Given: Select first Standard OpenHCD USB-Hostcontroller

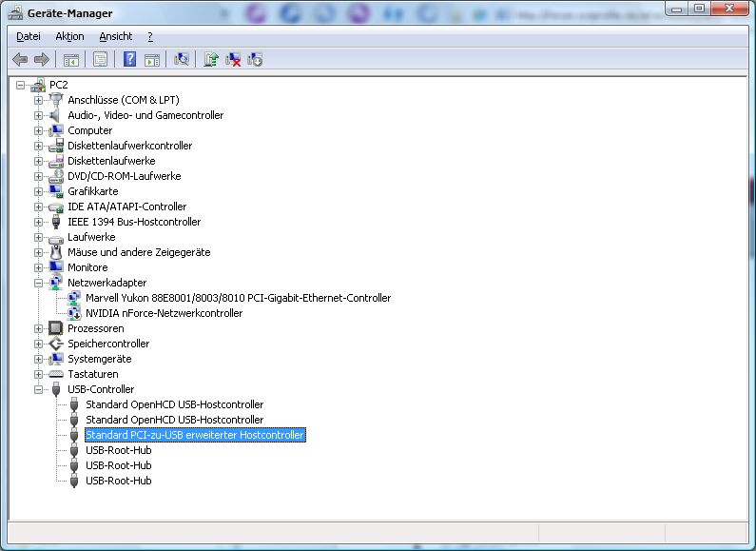Looking at the screenshot, I should pos(175,404).
